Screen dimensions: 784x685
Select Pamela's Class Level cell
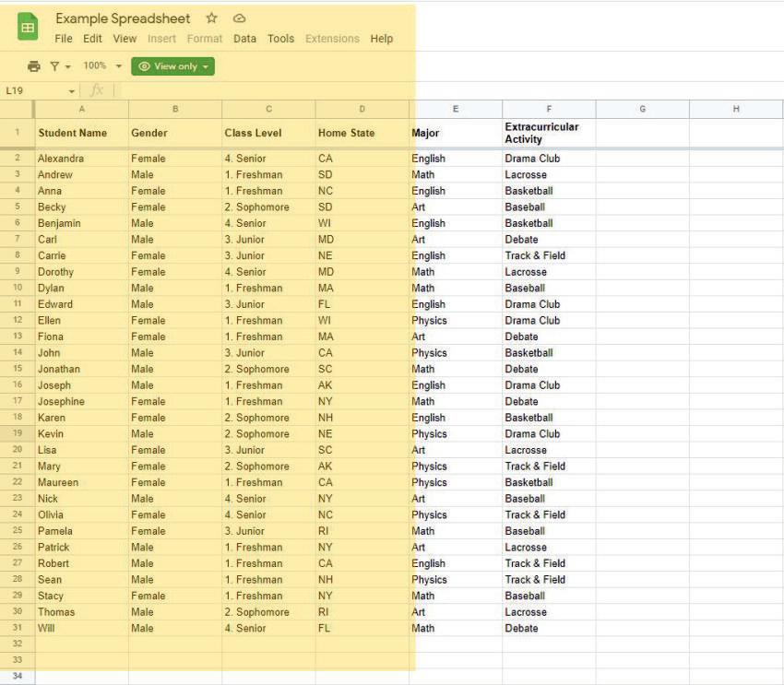(268, 531)
